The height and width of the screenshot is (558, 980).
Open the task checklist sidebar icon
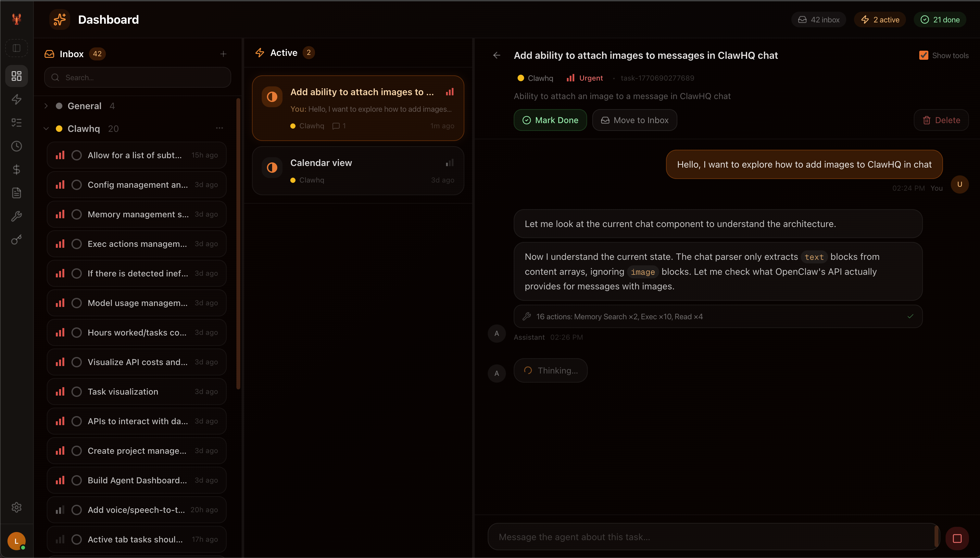click(17, 123)
